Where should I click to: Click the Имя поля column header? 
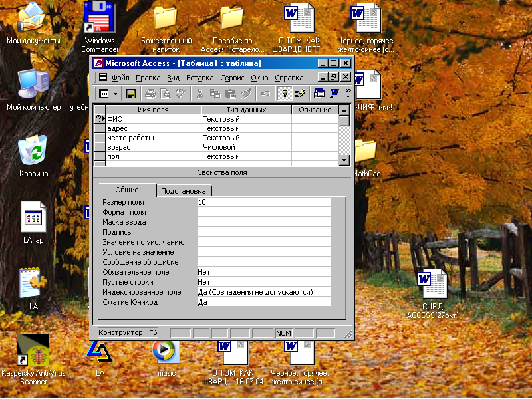(x=154, y=110)
